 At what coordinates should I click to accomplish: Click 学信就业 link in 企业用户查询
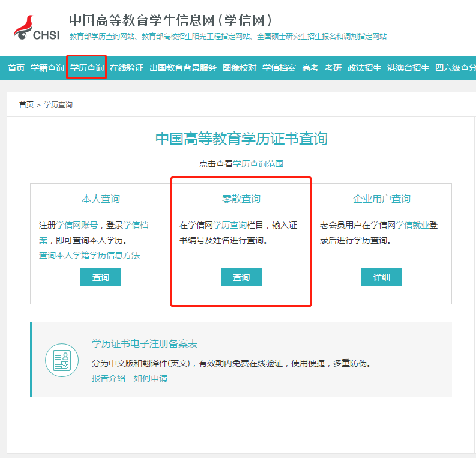pos(412,225)
